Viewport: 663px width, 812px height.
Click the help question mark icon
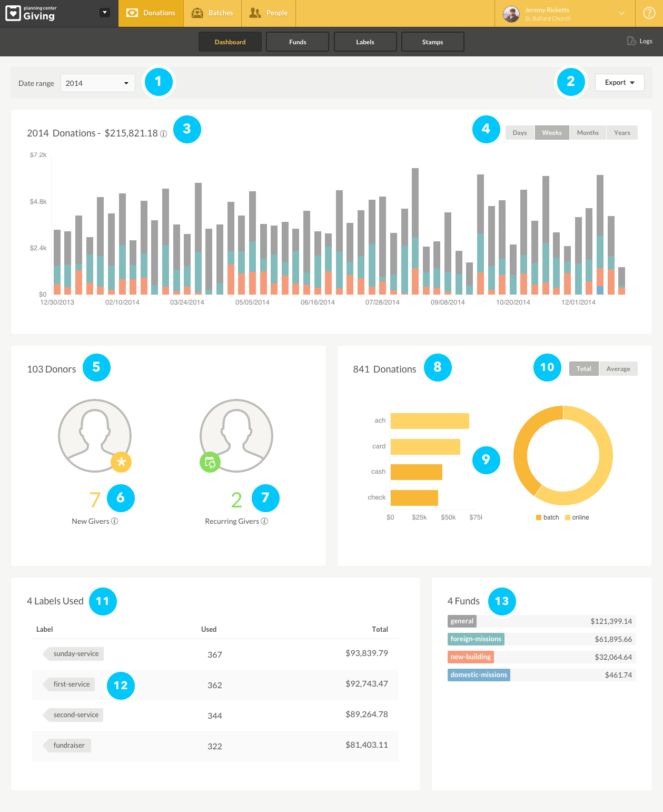tap(648, 13)
